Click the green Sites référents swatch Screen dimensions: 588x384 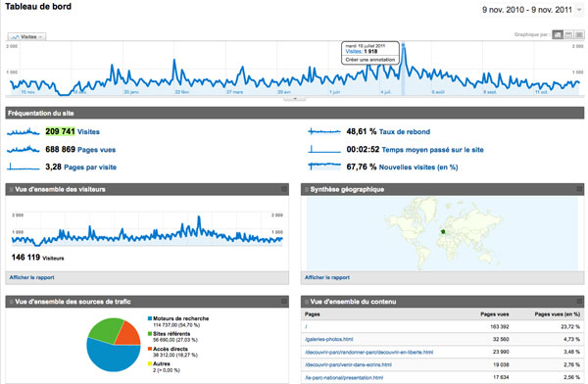coord(150,333)
